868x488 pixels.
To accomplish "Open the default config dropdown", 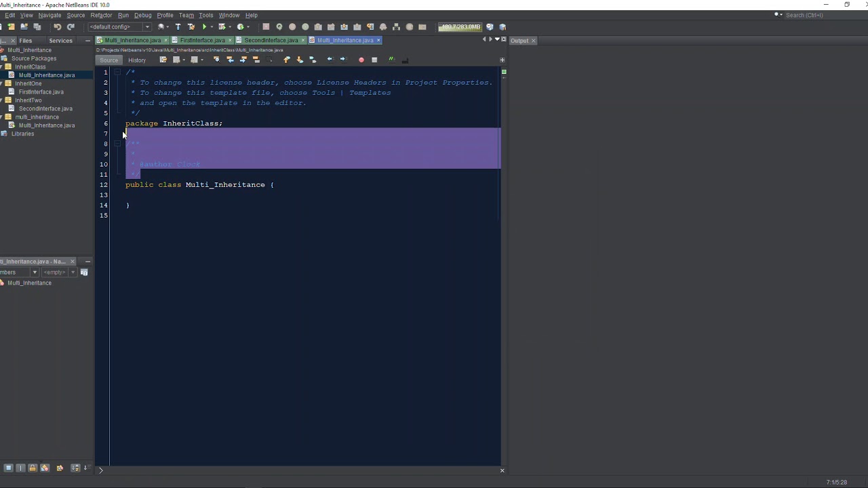I will [119, 27].
